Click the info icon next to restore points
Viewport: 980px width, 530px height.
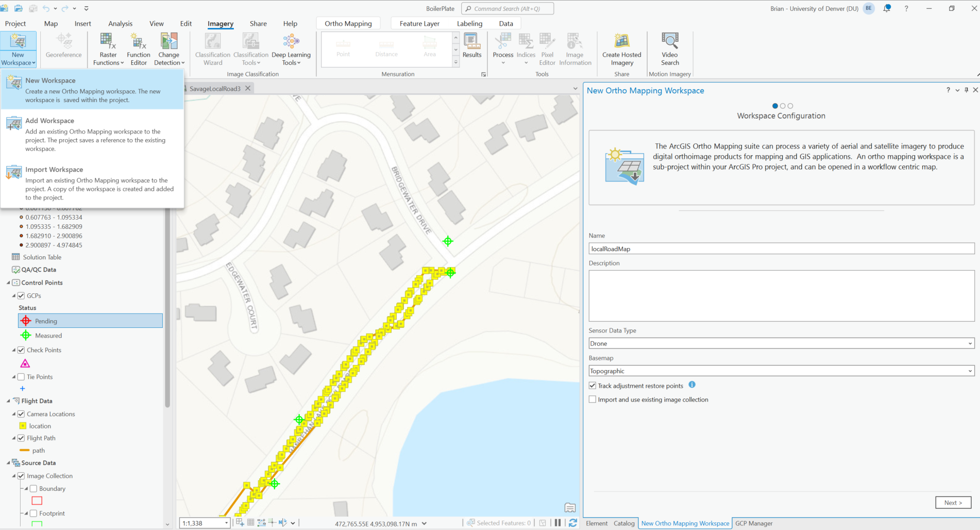(x=692, y=385)
